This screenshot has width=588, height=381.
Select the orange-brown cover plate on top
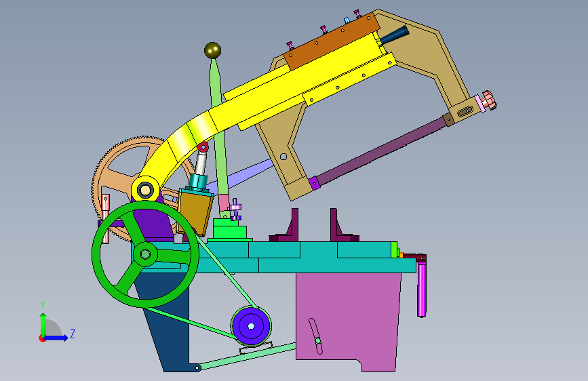(x=332, y=41)
